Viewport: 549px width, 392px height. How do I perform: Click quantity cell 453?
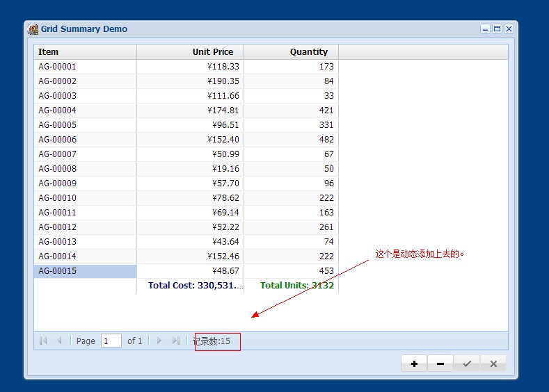[291, 271]
